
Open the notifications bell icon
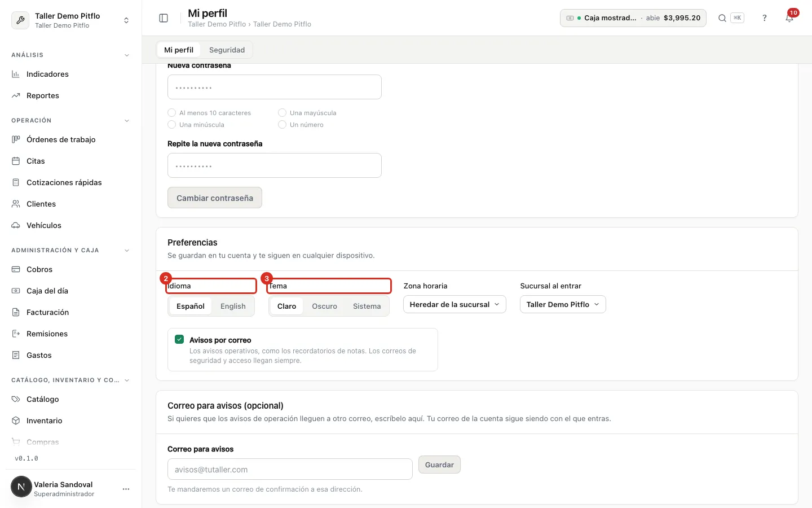789,18
